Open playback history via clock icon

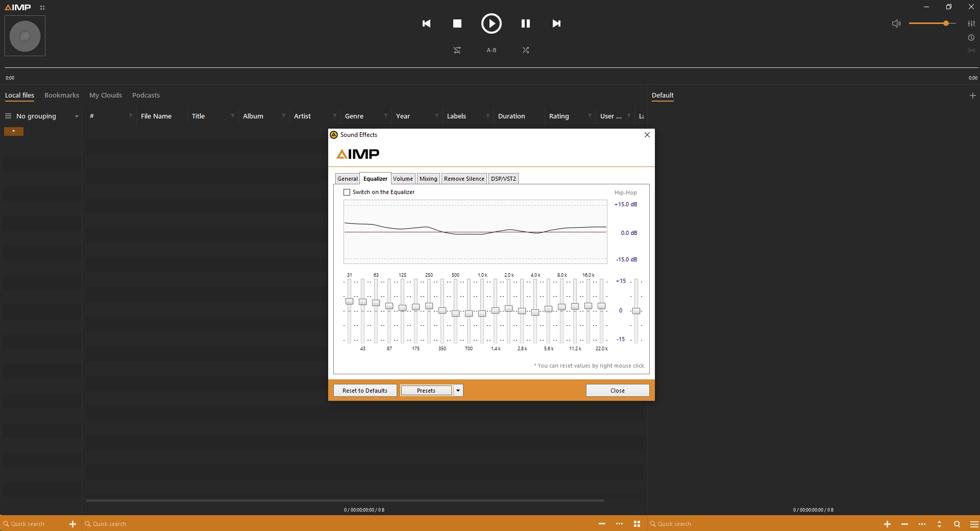[x=971, y=37]
